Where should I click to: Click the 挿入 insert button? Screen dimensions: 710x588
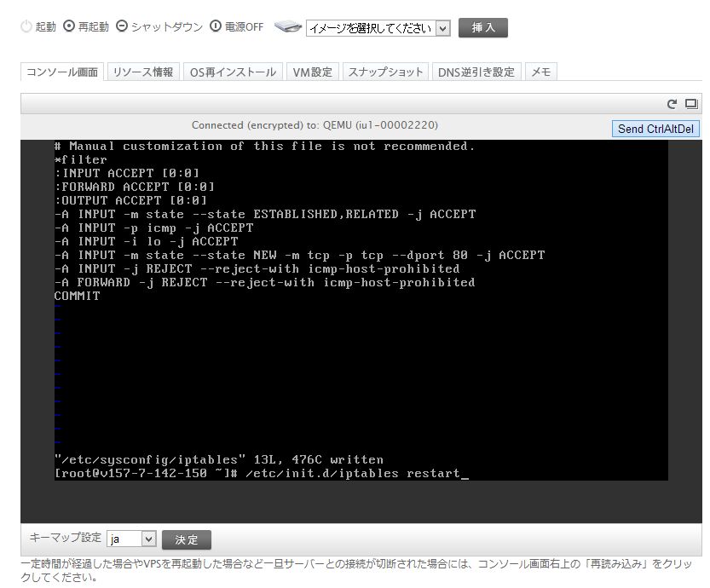point(482,27)
